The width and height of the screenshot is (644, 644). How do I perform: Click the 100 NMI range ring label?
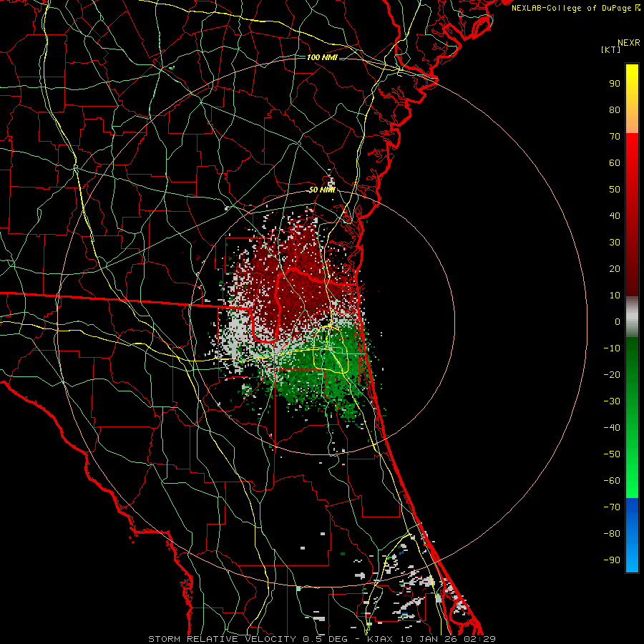pos(322,57)
